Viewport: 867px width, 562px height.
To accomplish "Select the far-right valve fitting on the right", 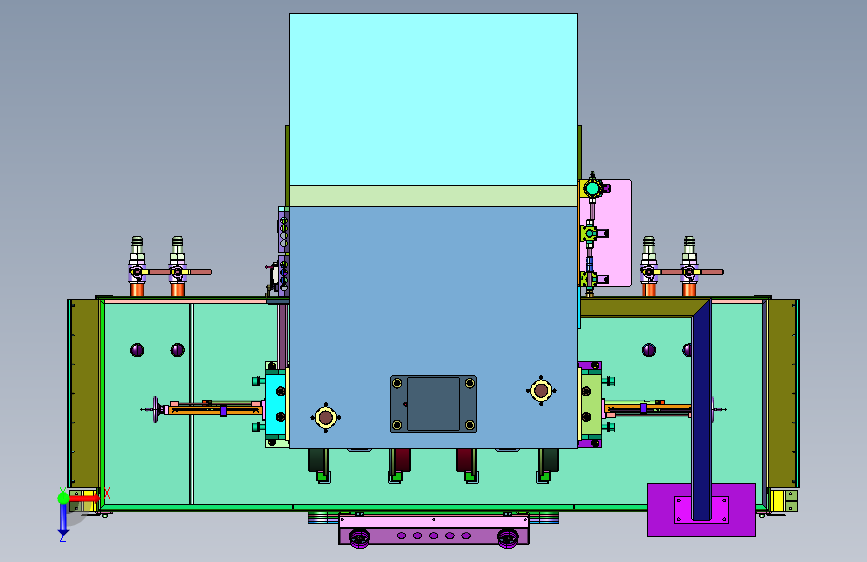I will 689,266.
